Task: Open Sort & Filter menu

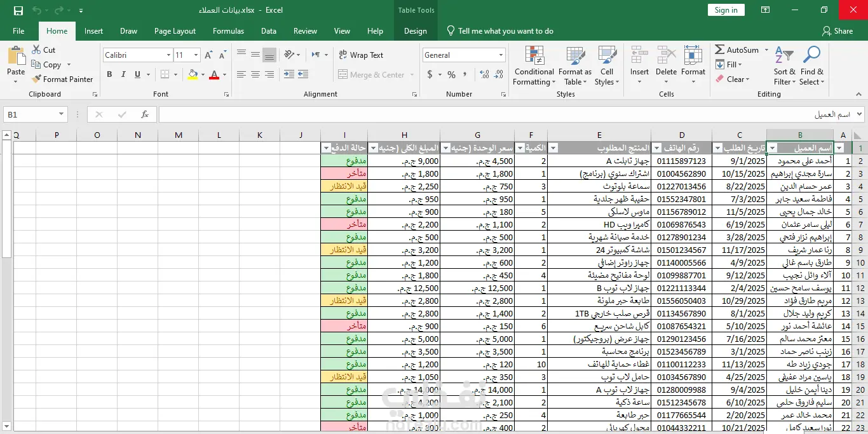Action: pyautogui.click(x=785, y=65)
